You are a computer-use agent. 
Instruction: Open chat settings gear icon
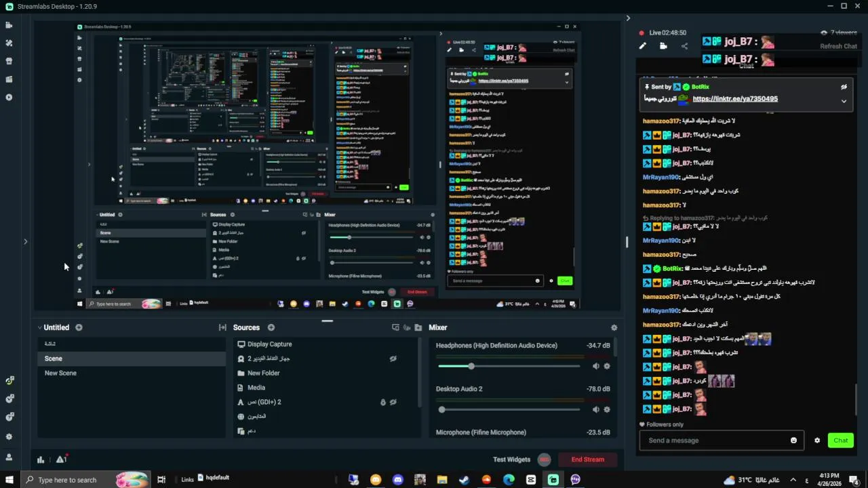pyautogui.click(x=817, y=441)
